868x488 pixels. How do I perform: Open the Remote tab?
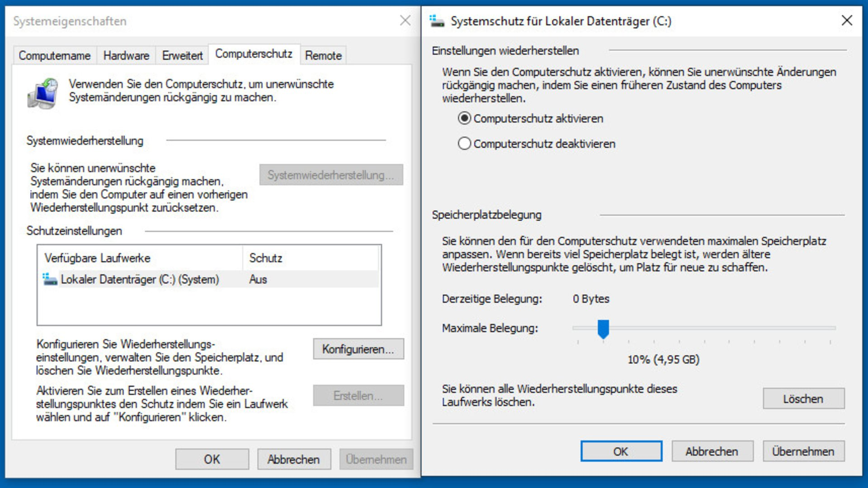point(323,56)
